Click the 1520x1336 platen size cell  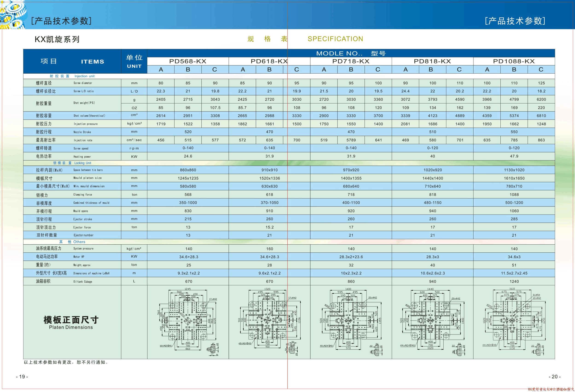coord(270,178)
